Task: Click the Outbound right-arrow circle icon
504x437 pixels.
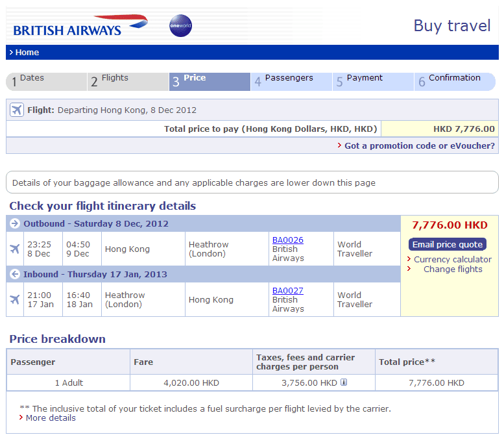Action: 15,224
